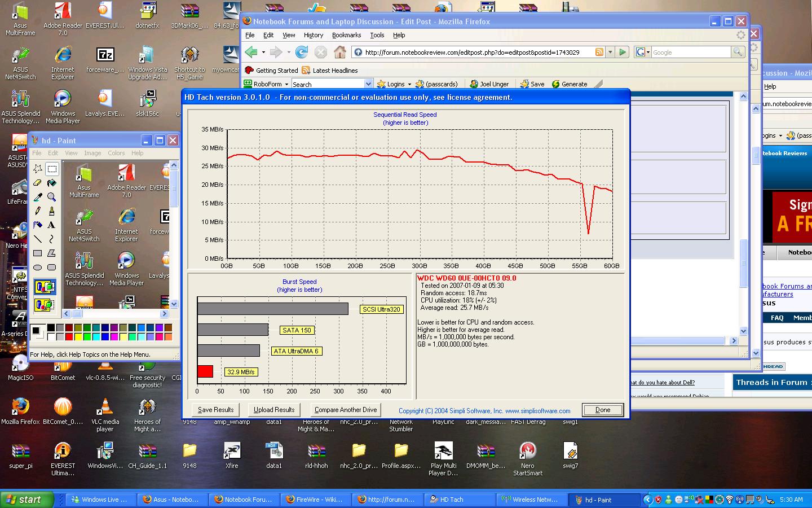Select the Text tool in Paint

pyautogui.click(x=51, y=225)
